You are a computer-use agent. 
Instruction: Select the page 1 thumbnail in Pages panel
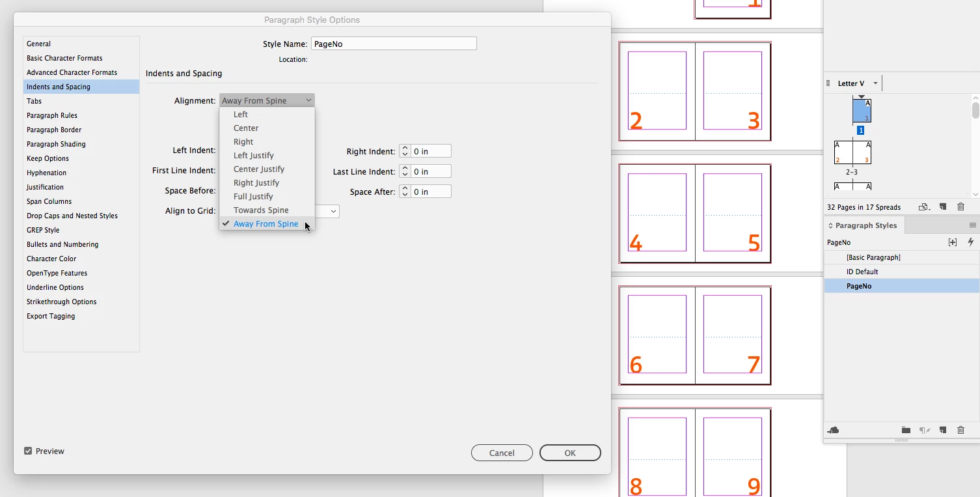point(862,111)
